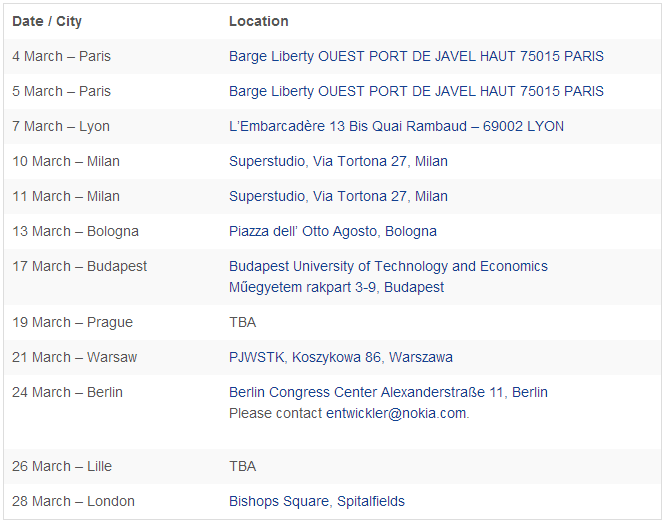Image resolution: width=665 pixels, height=524 pixels.
Task: Click the Location column header
Action: coord(259,21)
